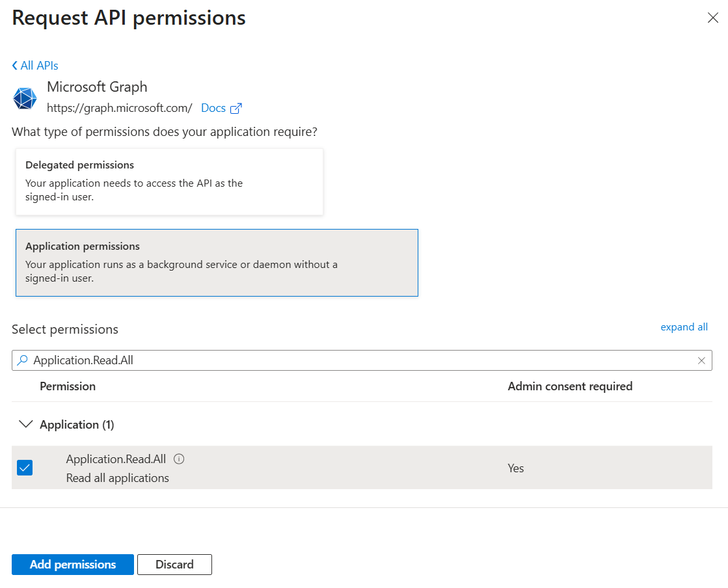Close the Request API permissions panel
The image size is (728, 588).
coord(712,18)
